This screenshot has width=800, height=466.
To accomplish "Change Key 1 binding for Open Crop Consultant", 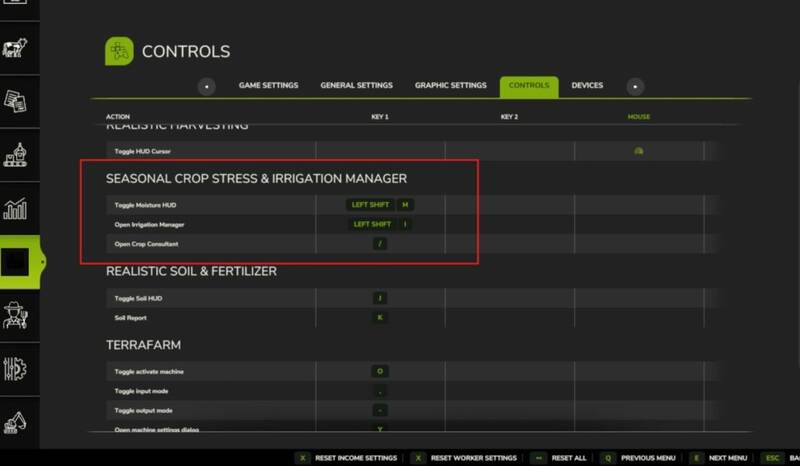I will [380, 244].
